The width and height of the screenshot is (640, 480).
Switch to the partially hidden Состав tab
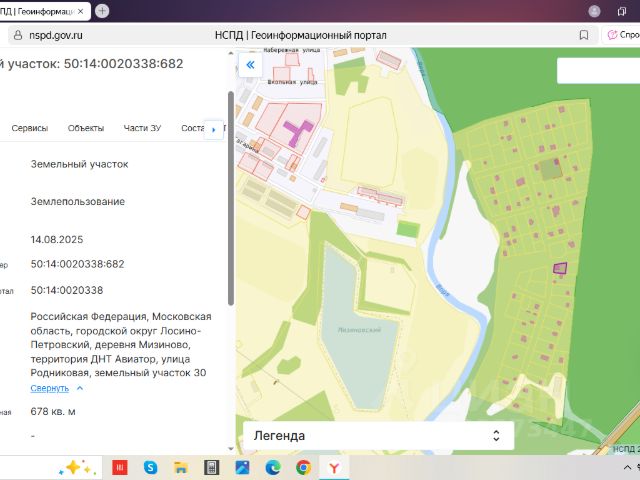pyautogui.click(x=192, y=128)
